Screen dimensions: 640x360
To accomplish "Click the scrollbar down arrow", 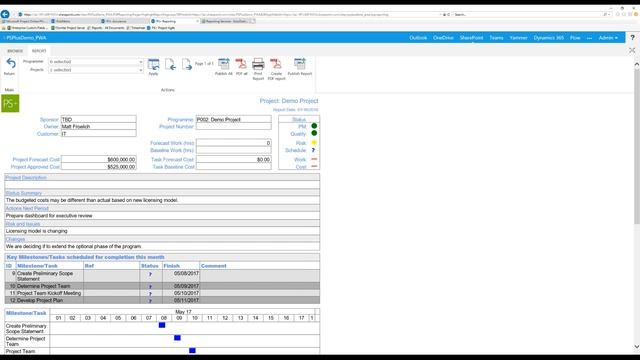I will [x=636, y=347].
